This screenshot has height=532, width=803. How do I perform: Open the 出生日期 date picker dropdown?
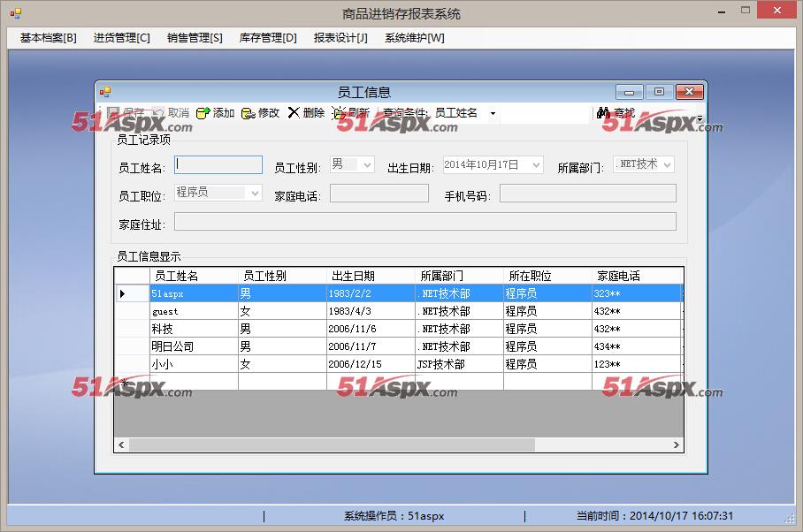535,165
